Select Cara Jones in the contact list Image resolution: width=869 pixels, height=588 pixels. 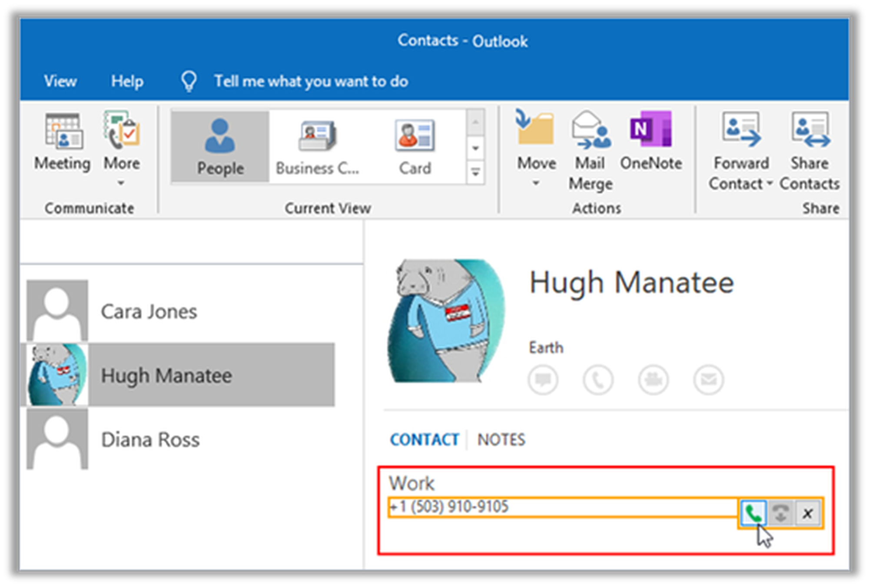(x=149, y=311)
